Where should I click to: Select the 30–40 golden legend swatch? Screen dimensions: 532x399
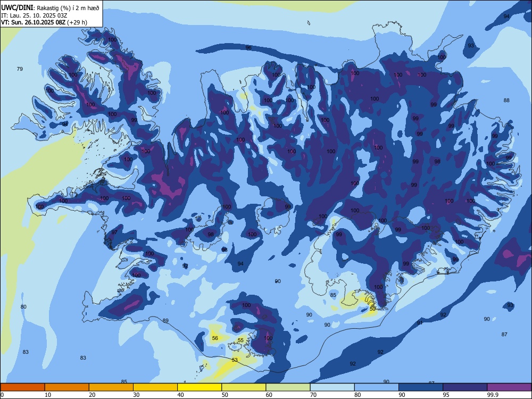tap(155, 387)
